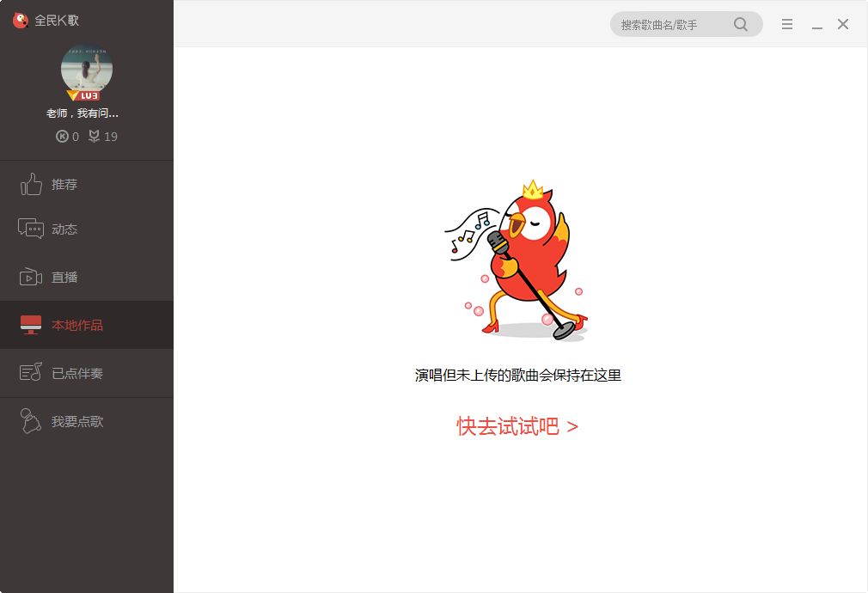The width and height of the screenshot is (868, 593).
Task: Click the 本地作品 microphone icon
Action: point(31,325)
